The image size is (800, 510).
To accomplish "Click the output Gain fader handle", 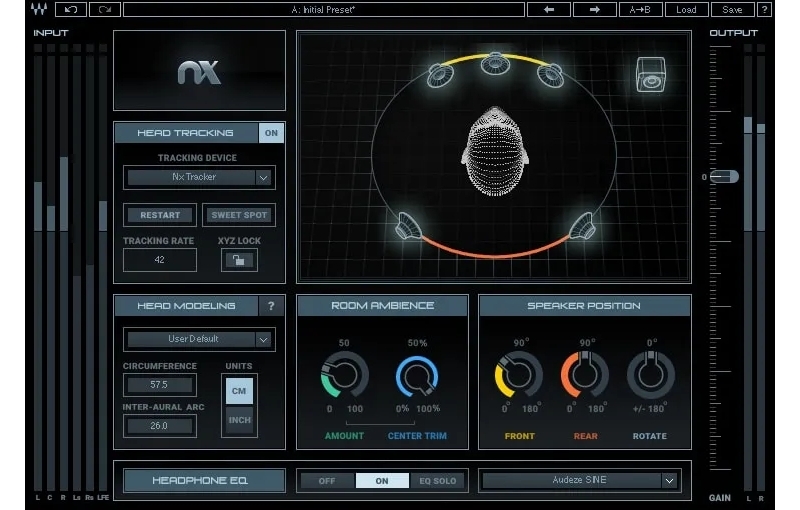I will click(724, 176).
